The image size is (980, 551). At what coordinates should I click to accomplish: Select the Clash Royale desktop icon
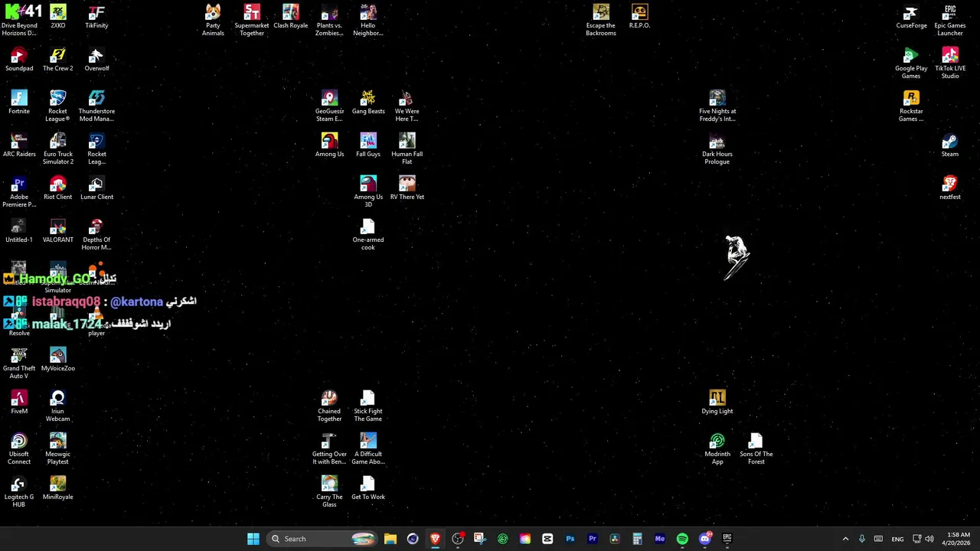click(290, 16)
